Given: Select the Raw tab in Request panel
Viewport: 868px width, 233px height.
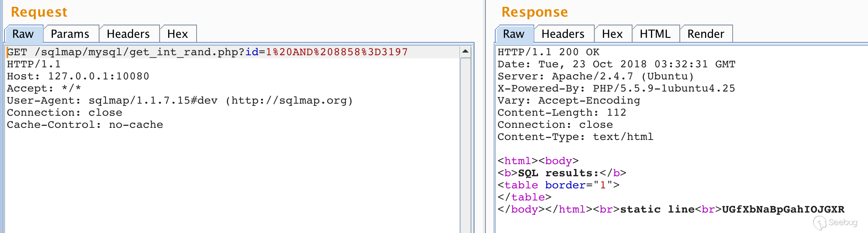Looking at the screenshot, I should (x=24, y=34).
